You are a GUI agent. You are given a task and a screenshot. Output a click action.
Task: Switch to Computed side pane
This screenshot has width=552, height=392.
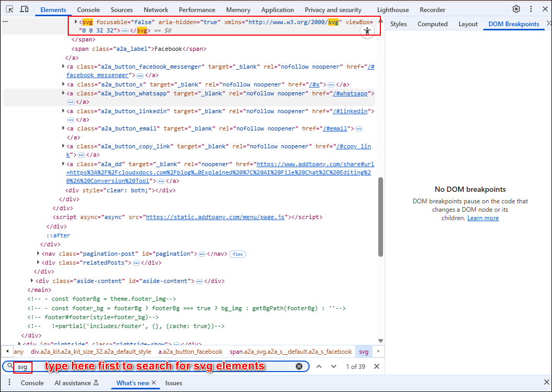pos(432,24)
